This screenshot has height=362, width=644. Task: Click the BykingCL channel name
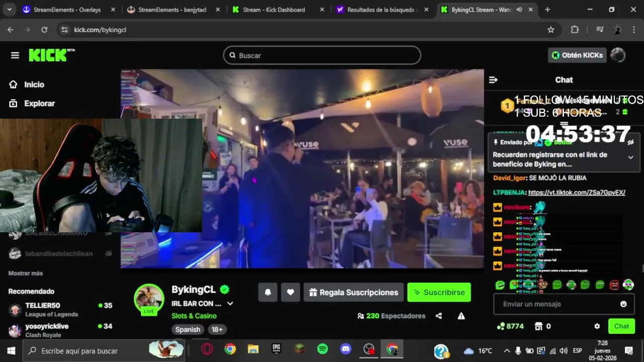194,290
